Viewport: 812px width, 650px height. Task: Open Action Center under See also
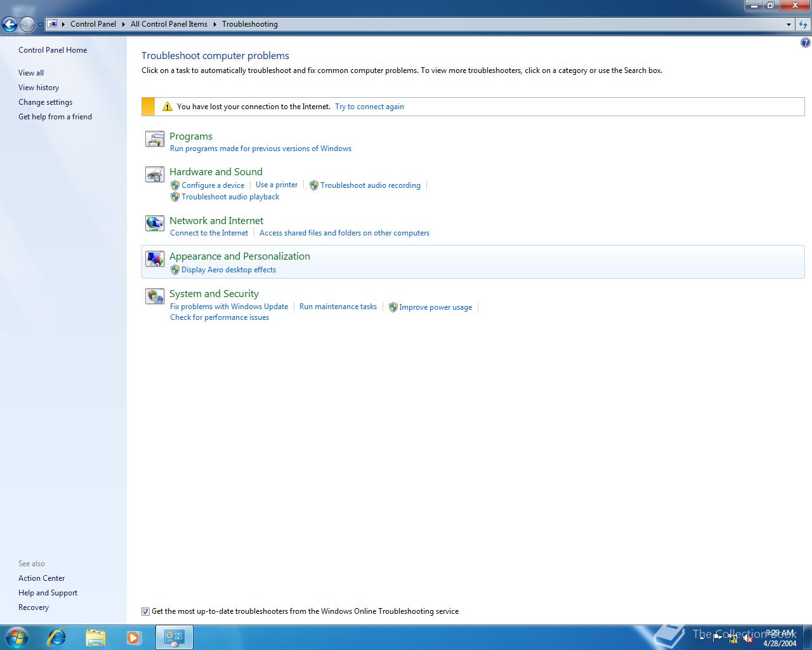tap(41, 578)
